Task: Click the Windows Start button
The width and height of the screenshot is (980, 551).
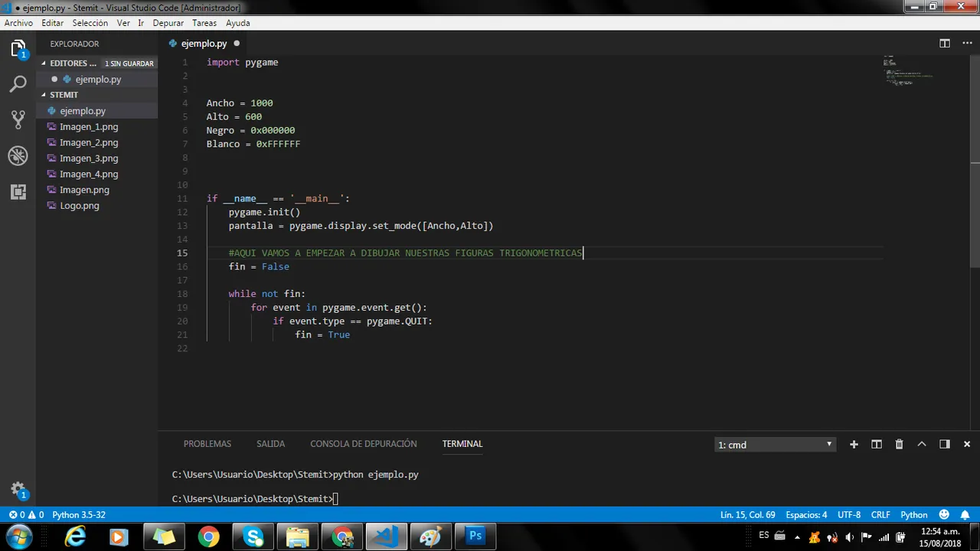Action: (18, 536)
